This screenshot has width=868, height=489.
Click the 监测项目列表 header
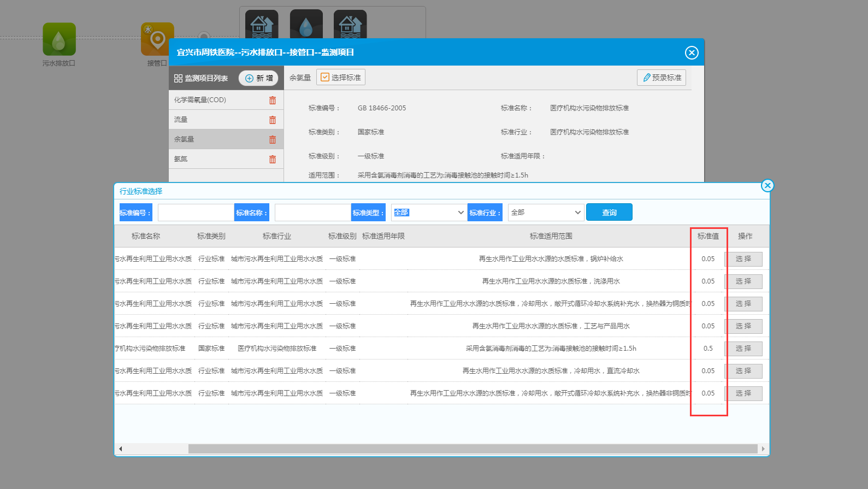[x=201, y=78]
